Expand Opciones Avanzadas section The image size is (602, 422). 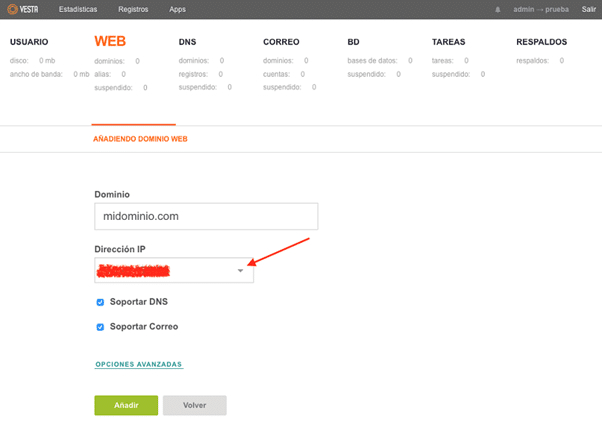tap(139, 365)
